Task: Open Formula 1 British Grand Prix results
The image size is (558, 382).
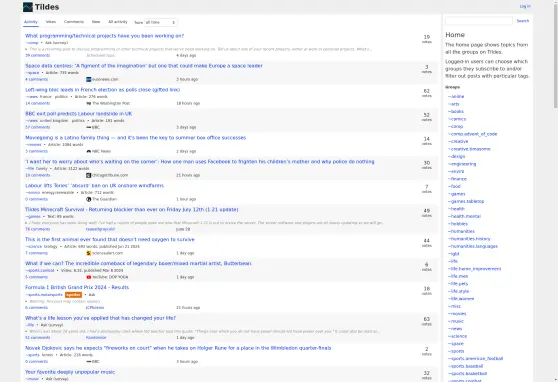Action: (x=77, y=287)
